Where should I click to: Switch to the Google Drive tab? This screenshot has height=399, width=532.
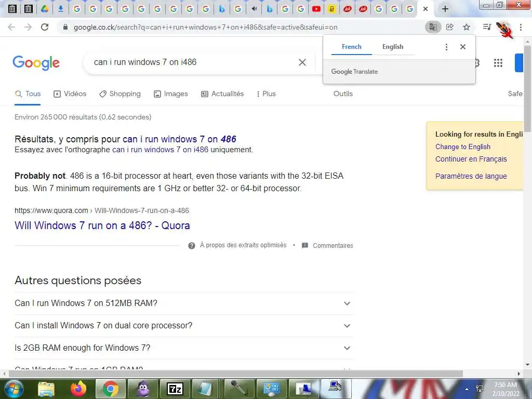coord(45,9)
